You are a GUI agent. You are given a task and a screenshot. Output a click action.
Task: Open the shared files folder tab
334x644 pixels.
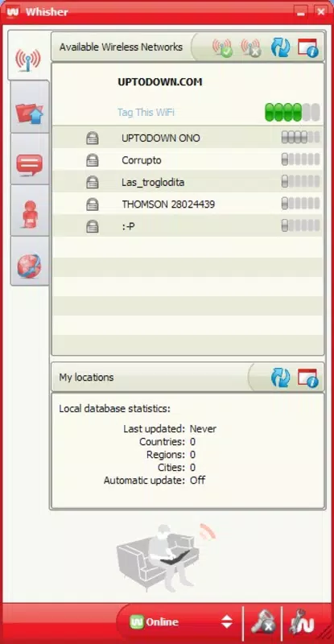coord(30,107)
